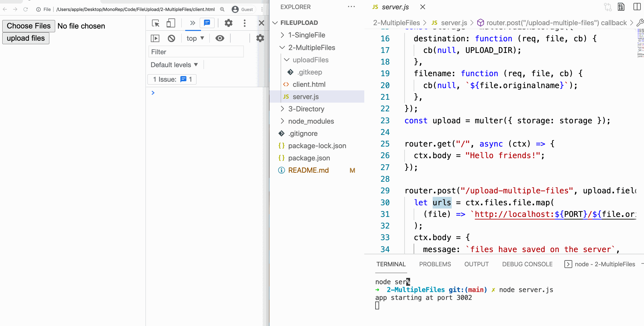Image resolution: width=644 pixels, height=326 pixels.
Task: Click the zoom magnifier icon in address bar
Action: pyautogui.click(x=222, y=9)
